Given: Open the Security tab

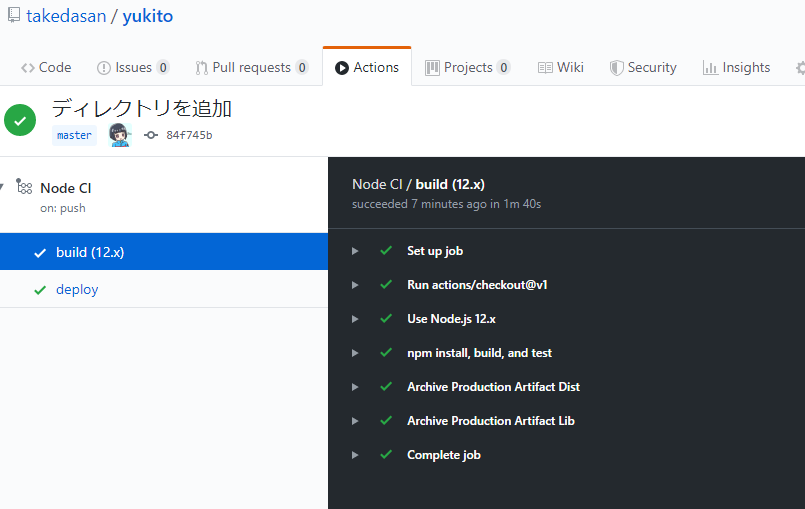Looking at the screenshot, I should [x=643, y=67].
